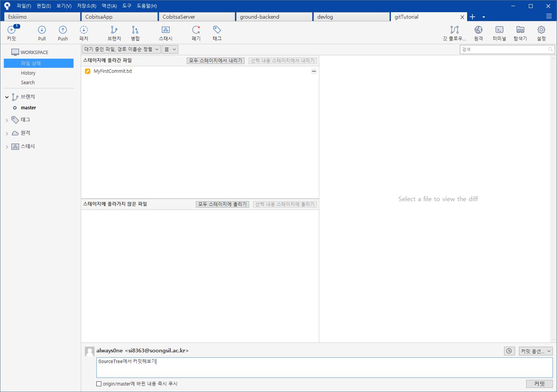
Task: Click the 커밋 (Commit) button at bottom right
Action: (x=539, y=384)
